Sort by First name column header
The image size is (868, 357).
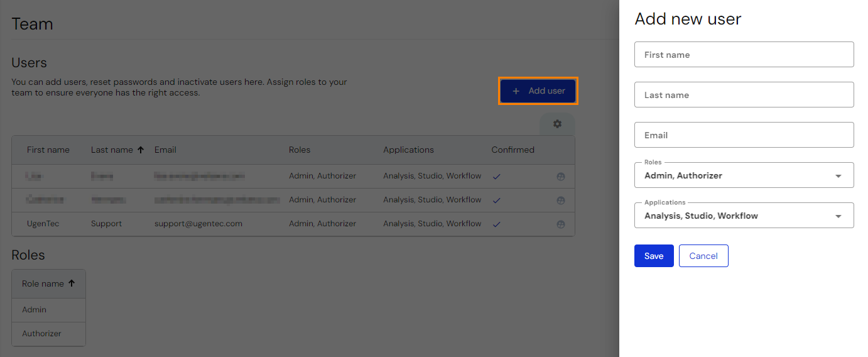[x=48, y=150]
